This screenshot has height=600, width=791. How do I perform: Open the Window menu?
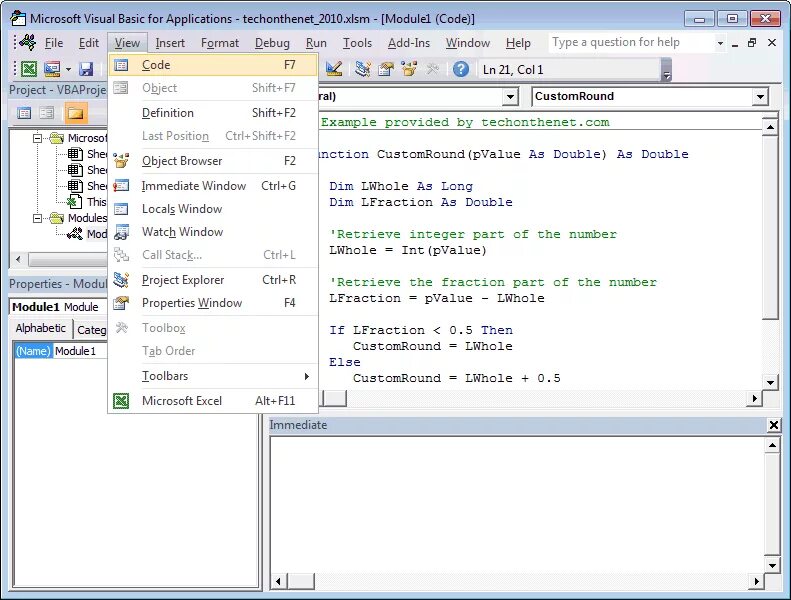tap(468, 43)
